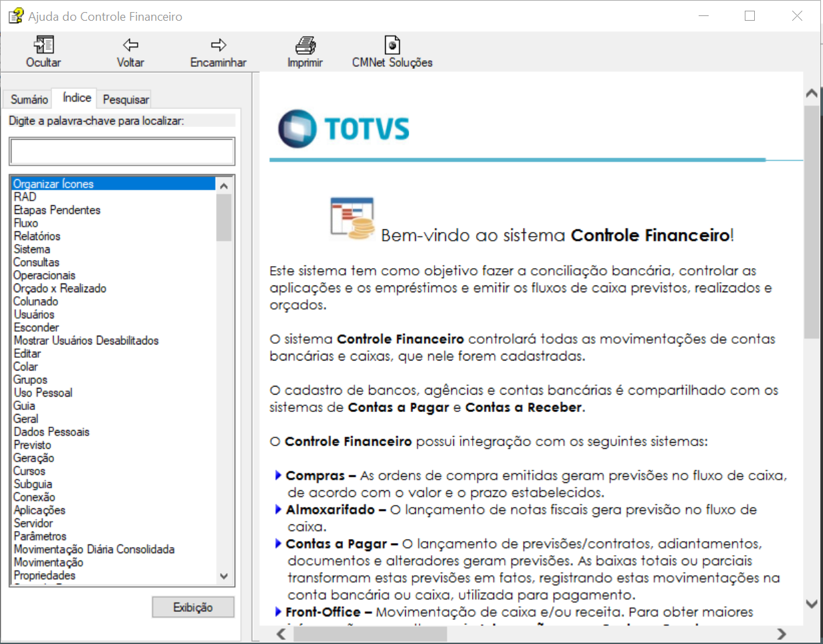Select 'Usuários' from the index
The image size is (823, 644).
(x=114, y=314)
